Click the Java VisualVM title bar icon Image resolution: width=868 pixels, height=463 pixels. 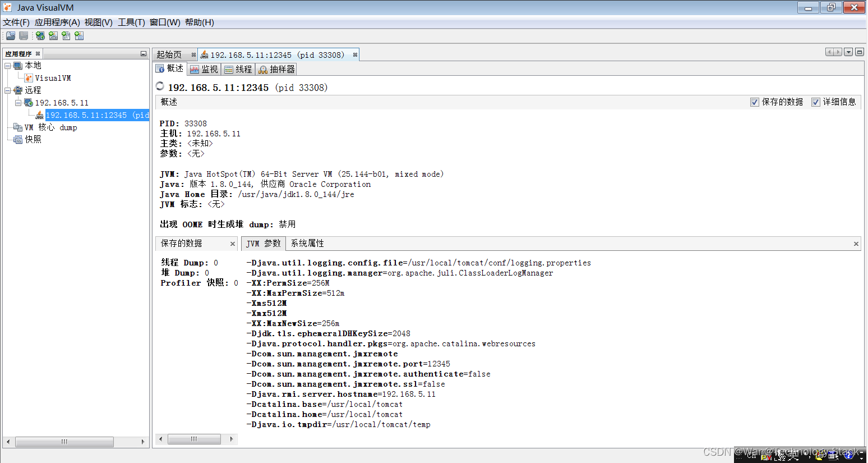coord(7,7)
